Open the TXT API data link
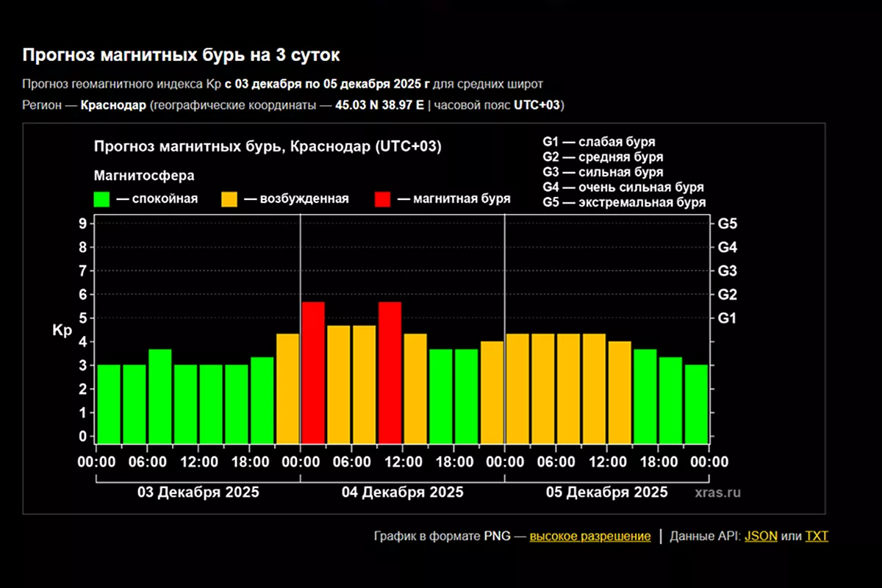Image resolution: width=882 pixels, height=588 pixels. click(817, 536)
